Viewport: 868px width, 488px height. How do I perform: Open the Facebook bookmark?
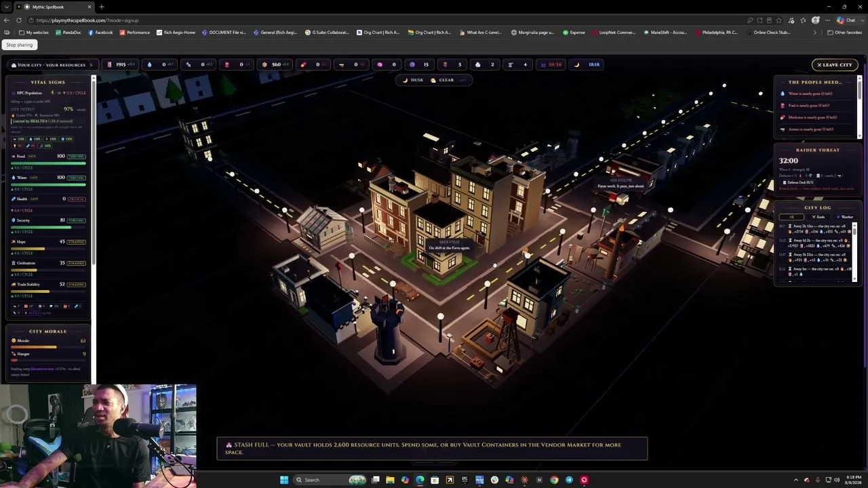[100, 33]
